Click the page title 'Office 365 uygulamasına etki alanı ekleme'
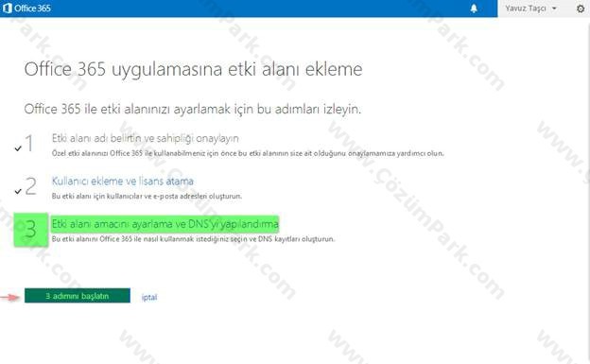 pos(194,69)
